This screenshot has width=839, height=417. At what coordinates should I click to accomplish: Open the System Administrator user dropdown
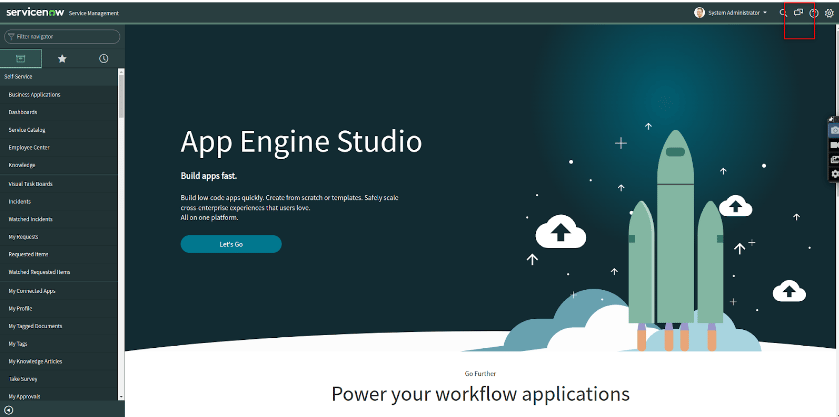coord(737,13)
